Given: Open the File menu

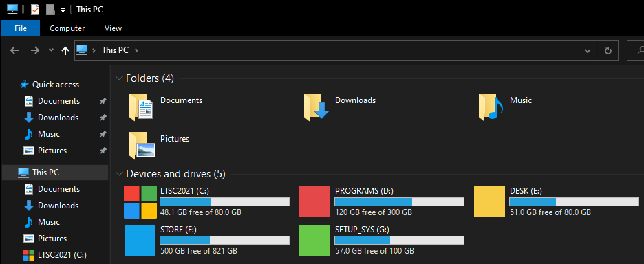Looking at the screenshot, I should point(21,28).
